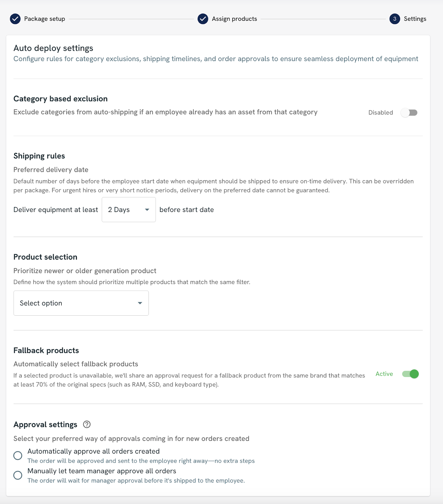The image size is (443, 504).
Task: Click the Package setup checkmark icon
Action: (15, 19)
